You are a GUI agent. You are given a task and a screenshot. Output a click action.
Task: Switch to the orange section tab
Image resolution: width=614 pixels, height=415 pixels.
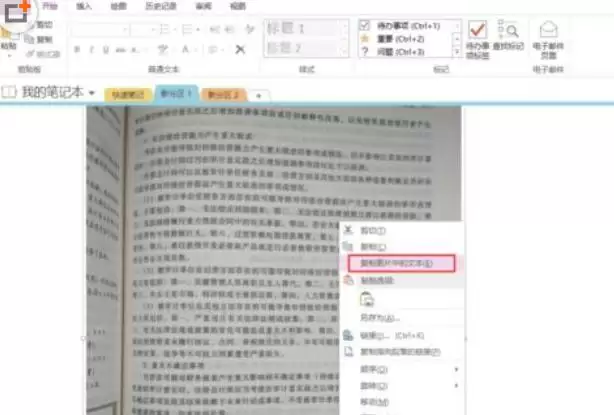223,95
